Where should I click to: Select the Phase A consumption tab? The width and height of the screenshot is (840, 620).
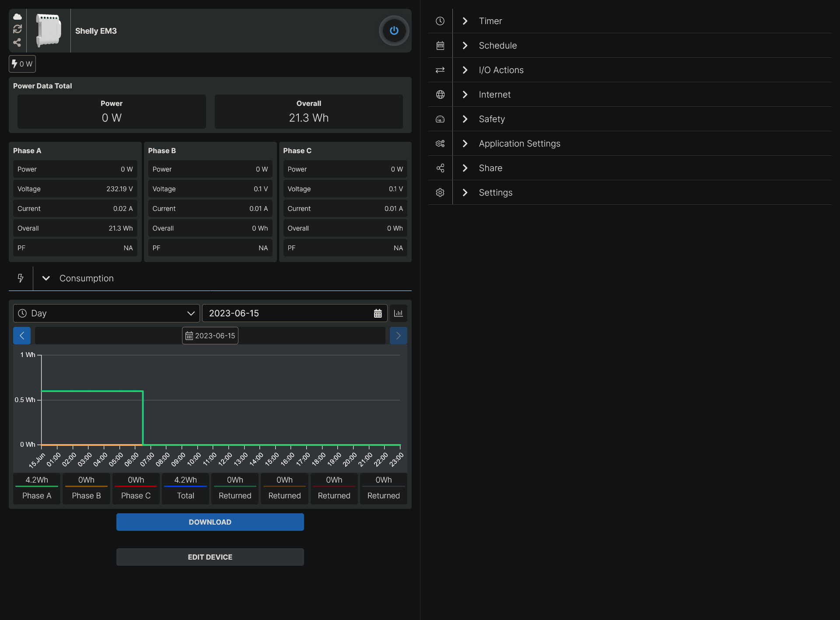[36, 488]
